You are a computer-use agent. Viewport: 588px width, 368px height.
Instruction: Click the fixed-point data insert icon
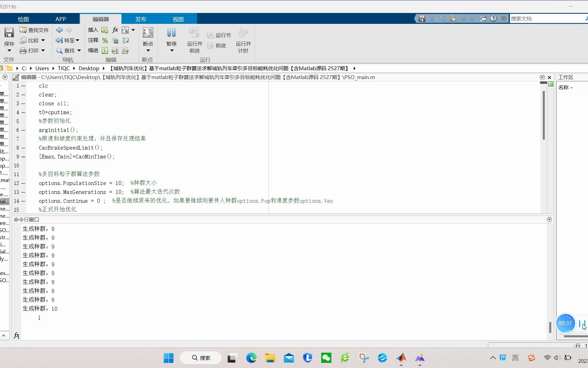(x=125, y=30)
